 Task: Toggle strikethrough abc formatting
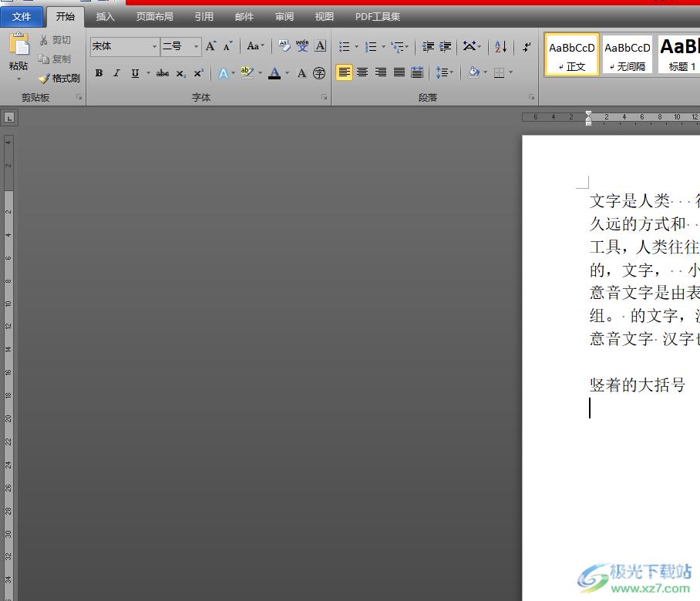click(163, 73)
